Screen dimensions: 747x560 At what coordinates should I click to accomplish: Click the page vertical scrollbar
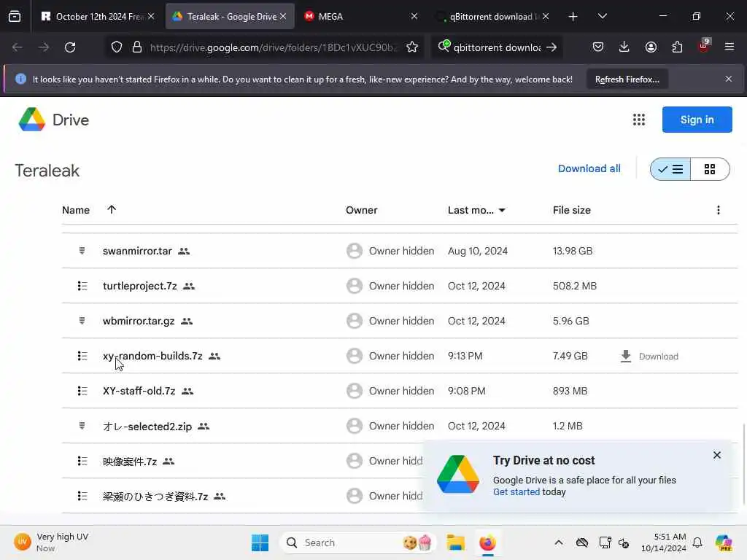[743, 463]
